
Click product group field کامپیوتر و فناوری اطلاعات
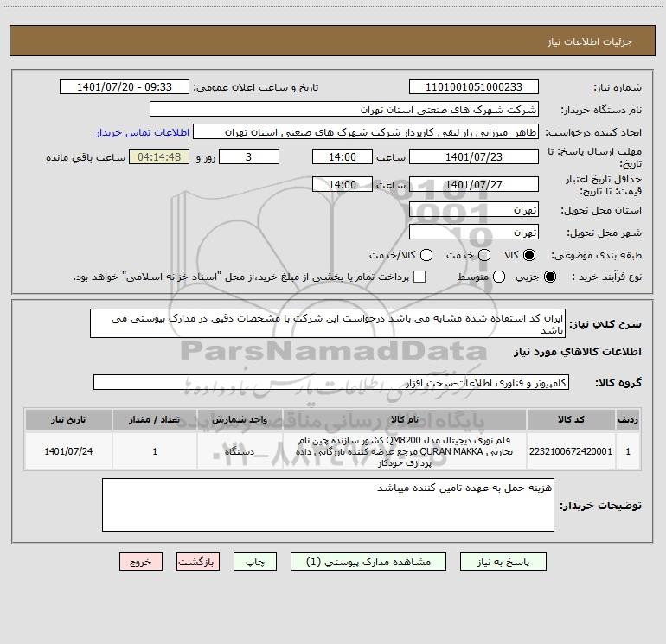[331, 382]
